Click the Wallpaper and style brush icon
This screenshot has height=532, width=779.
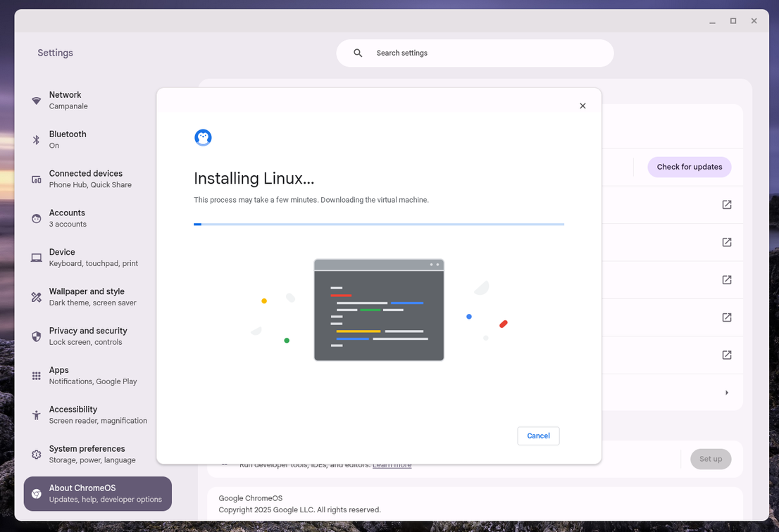pos(36,297)
